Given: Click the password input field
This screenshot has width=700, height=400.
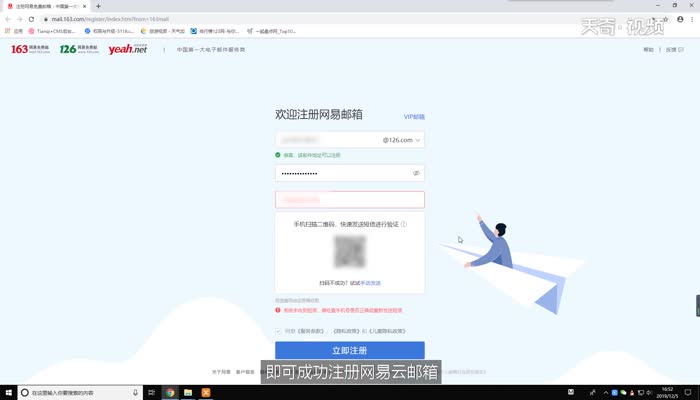Looking at the screenshot, I should coord(350,173).
